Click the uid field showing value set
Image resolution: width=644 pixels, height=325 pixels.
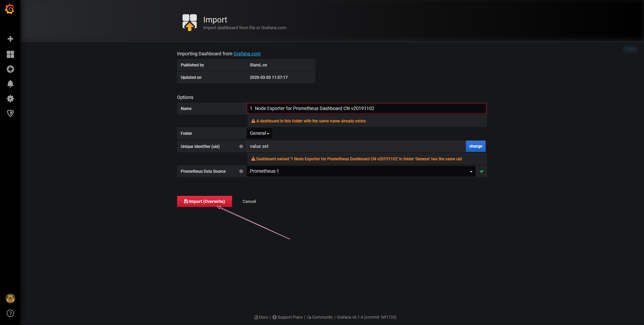tap(356, 147)
